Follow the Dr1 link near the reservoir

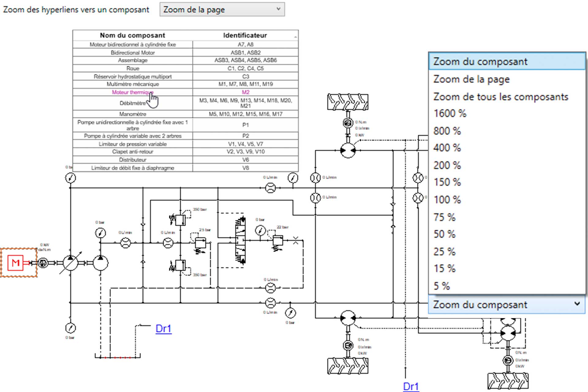164,329
